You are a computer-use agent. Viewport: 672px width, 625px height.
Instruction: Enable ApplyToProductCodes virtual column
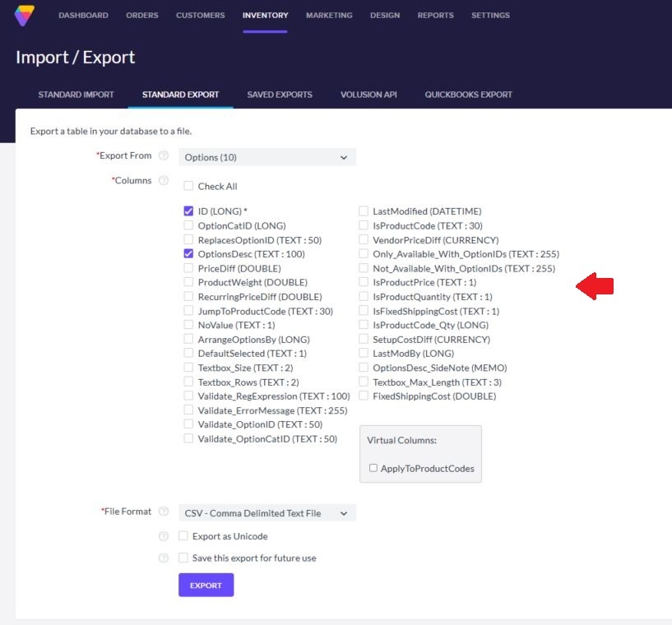[373, 468]
